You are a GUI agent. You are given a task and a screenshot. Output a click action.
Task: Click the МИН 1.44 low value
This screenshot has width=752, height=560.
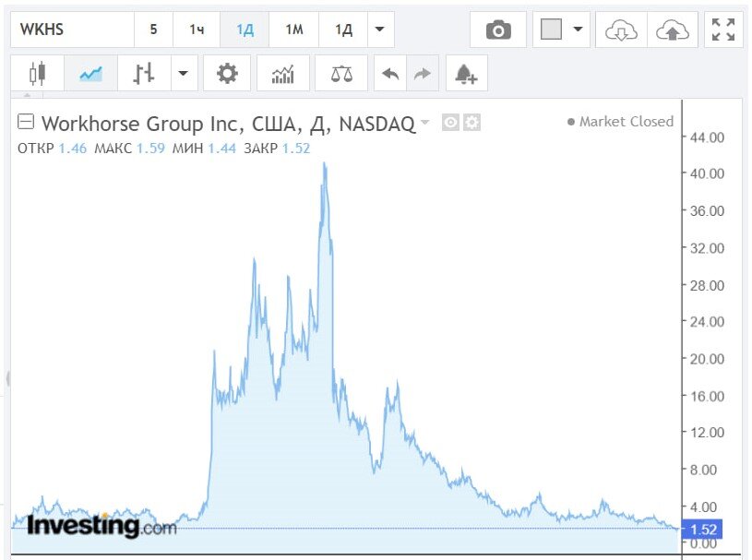[x=204, y=149]
